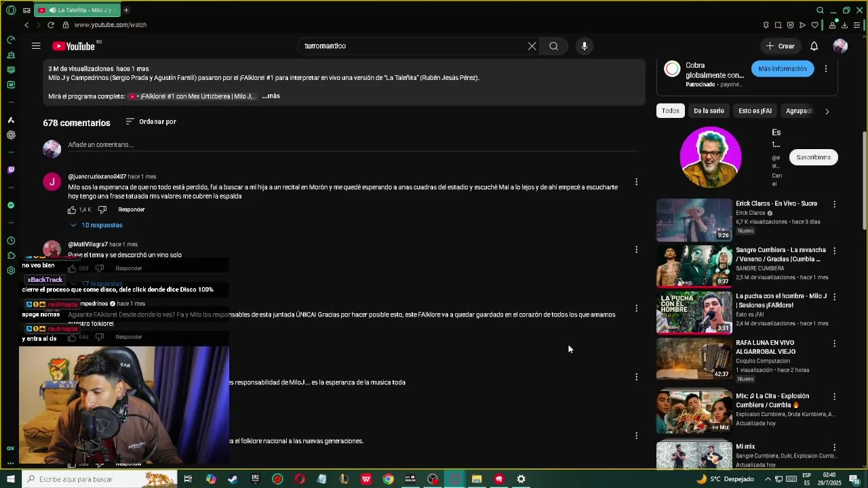This screenshot has width=868, height=488.
Task: Open options menu for Erick Claros video
Action: (x=834, y=204)
